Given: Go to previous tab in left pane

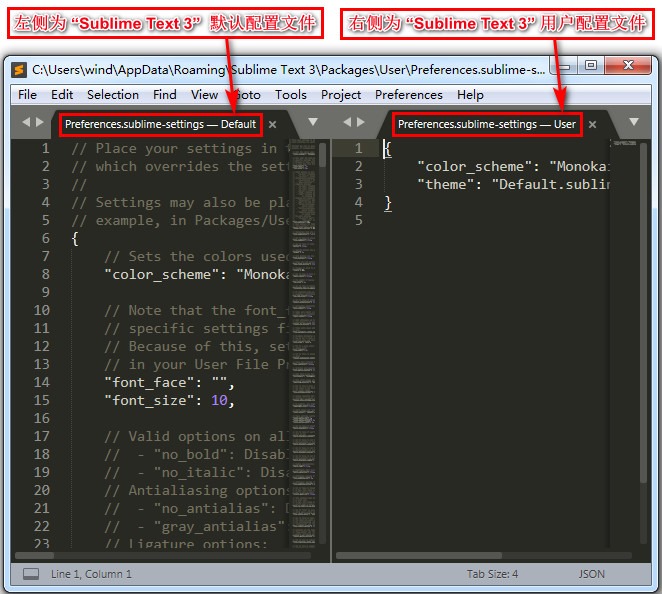Looking at the screenshot, I should point(26,122).
